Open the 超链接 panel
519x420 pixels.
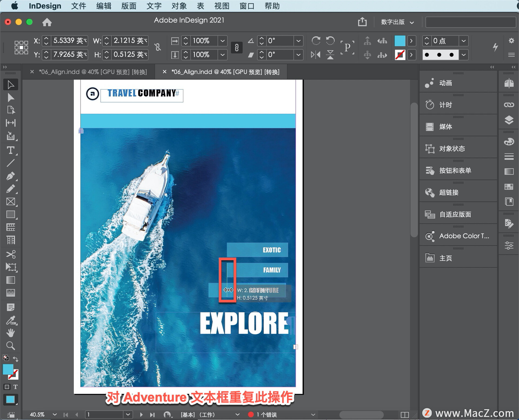(458, 192)
